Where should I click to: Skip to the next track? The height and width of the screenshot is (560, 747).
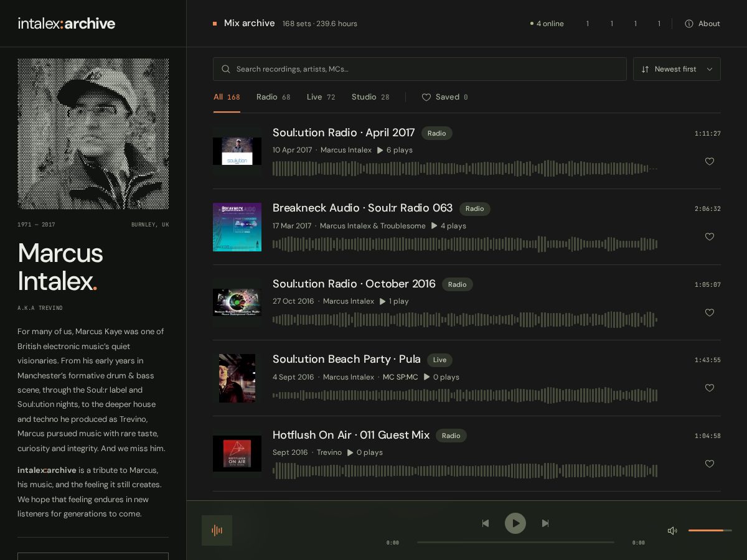point(545,523)
